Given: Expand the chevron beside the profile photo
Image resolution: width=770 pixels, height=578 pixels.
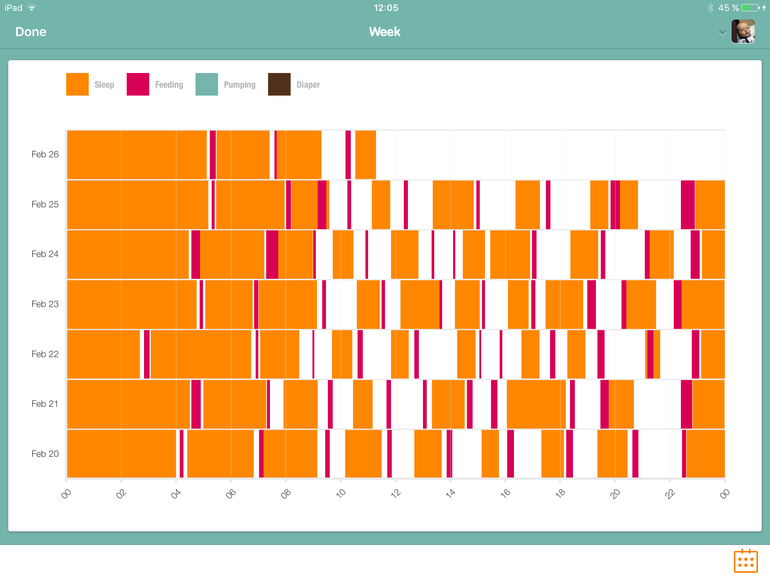Looking at the screenshot, I should pos(723,33).
